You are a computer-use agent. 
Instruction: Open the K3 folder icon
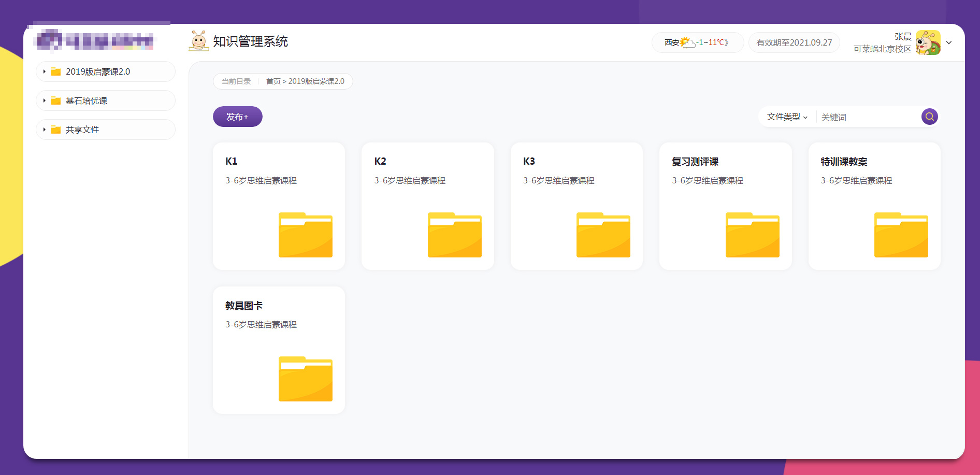[x=603, y=235]
